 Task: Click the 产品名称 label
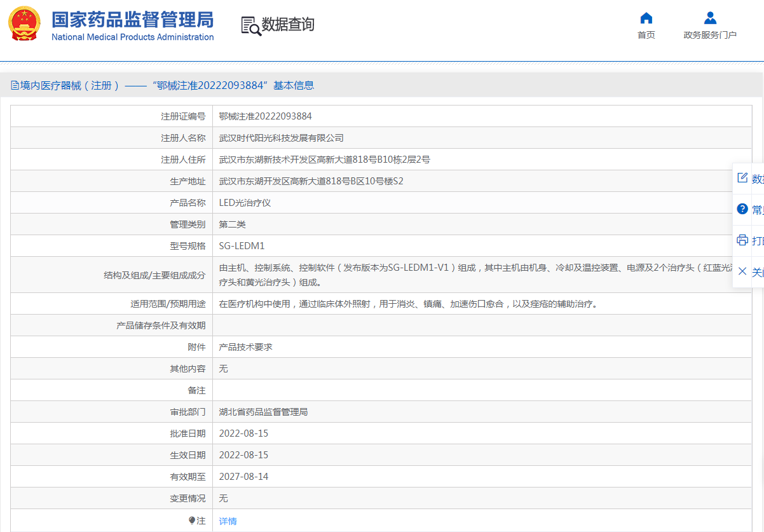(188, 203)
